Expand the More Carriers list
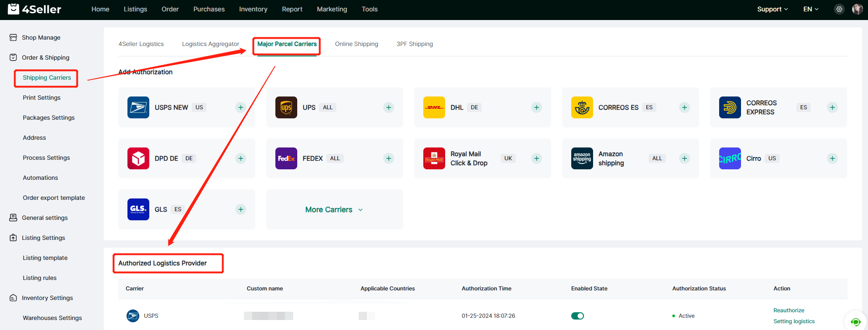868x330 pixels. 334,209
